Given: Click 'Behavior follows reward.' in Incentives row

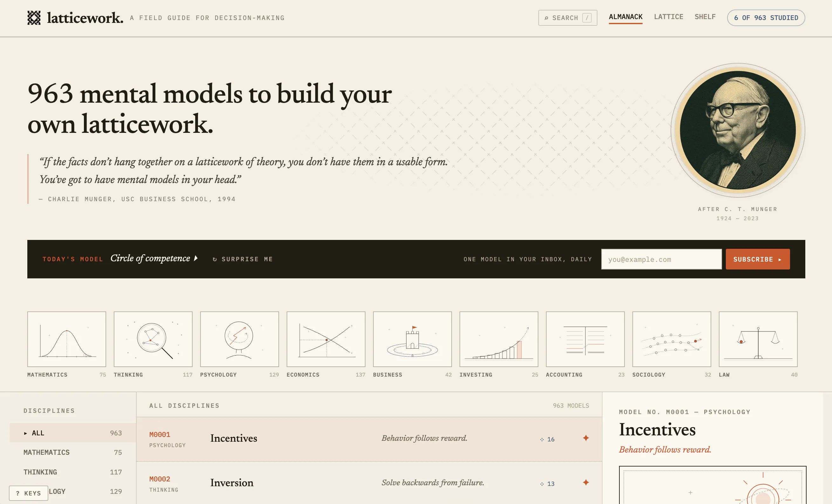Looking at the screenshot, I should pos(425,438).
